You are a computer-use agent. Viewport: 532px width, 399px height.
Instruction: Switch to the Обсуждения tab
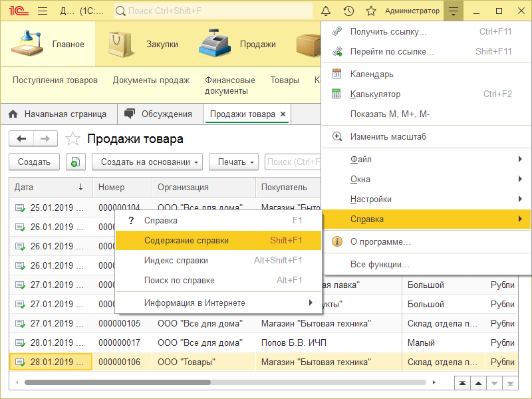160,114
